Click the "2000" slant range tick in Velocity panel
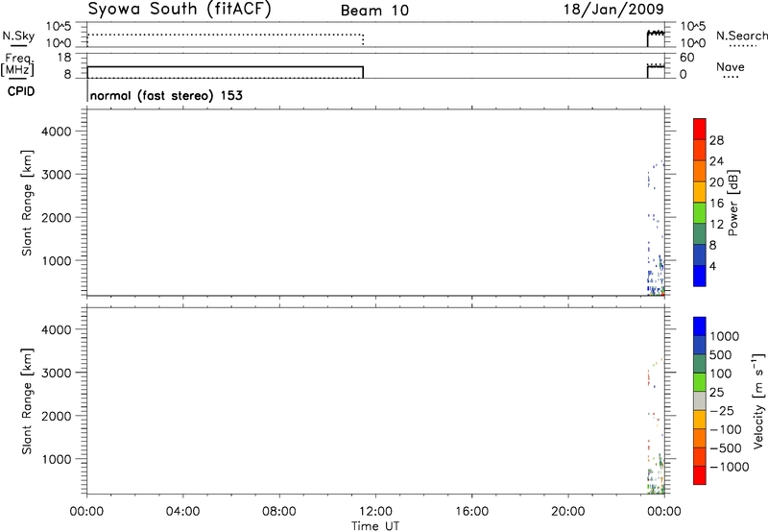This screenshot has width=768, height=532. [57, 416]
